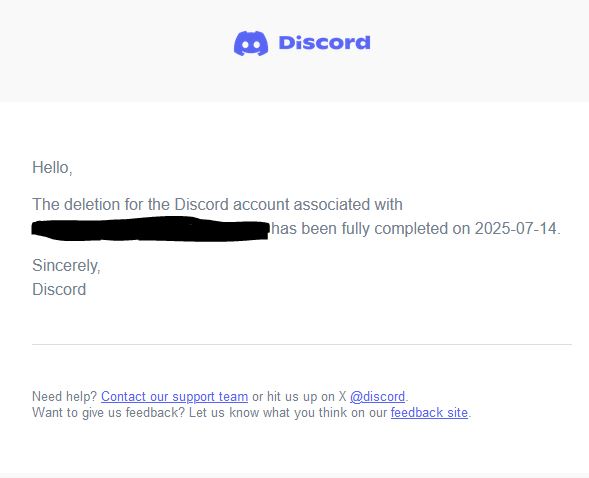Click the deletion for the Discord account sentence
The height and width of the screenshot is (478, 589).
pyautogui.click(x=217, y=205)
